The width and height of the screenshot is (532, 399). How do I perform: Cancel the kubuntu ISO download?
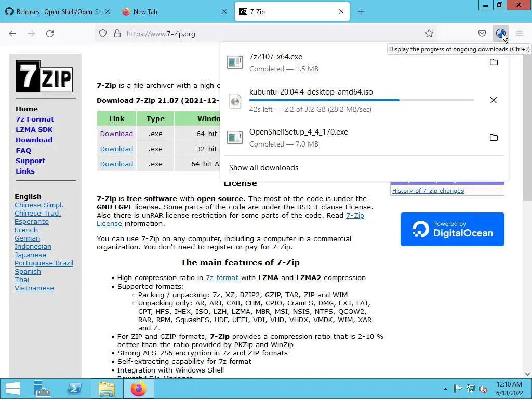[x=494, y=100]
